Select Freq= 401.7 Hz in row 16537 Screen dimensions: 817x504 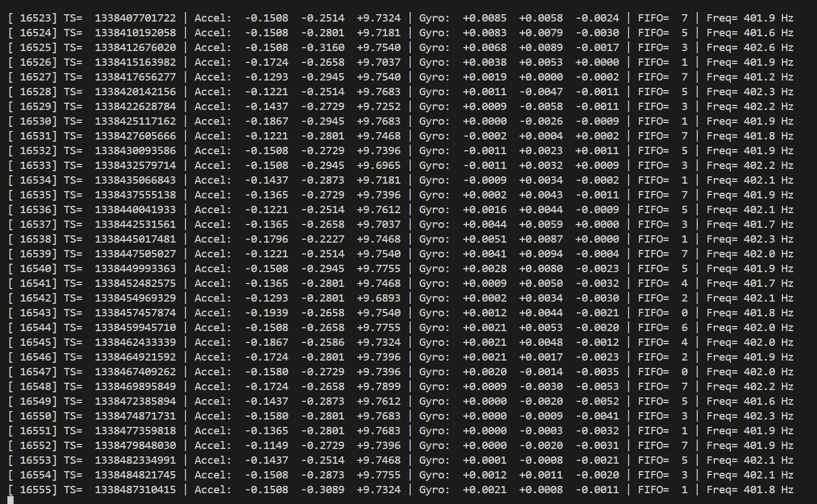750,224
